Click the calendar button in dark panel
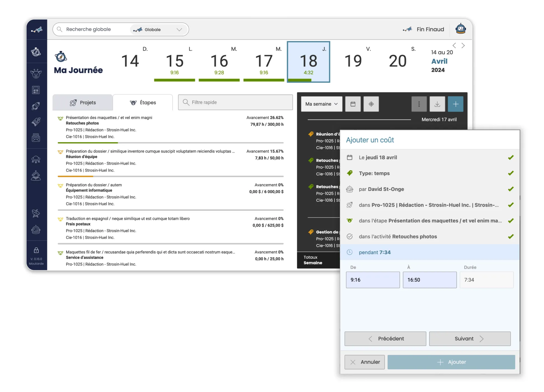This screenshot has width=544, height=392. pos(353,104)
